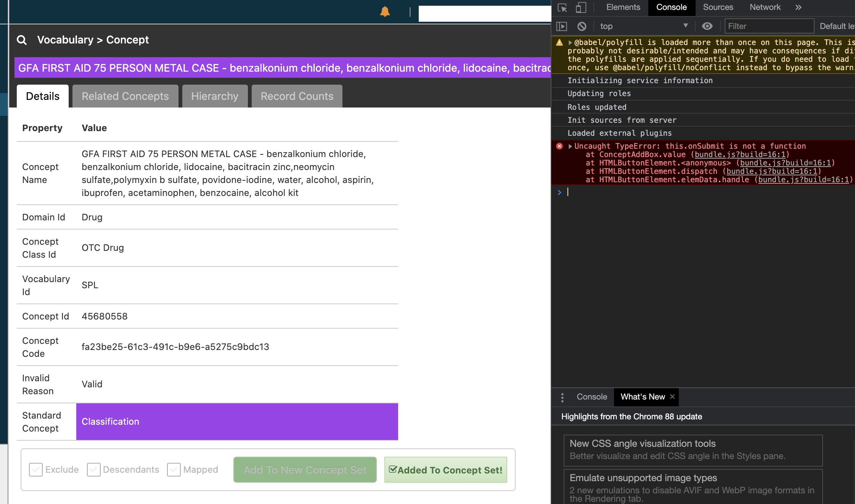Expand the babel polyfill warning message

pyautogui.click(x=570, y=42)
